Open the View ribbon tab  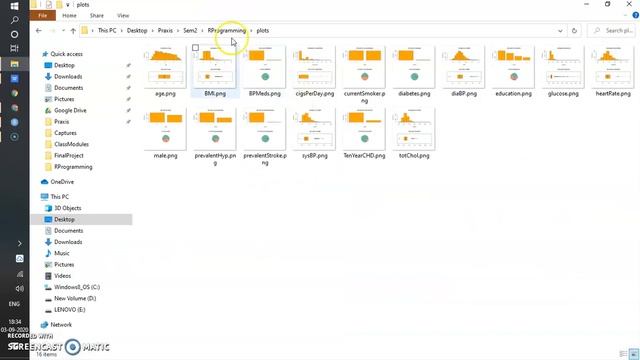coord(123,16)
